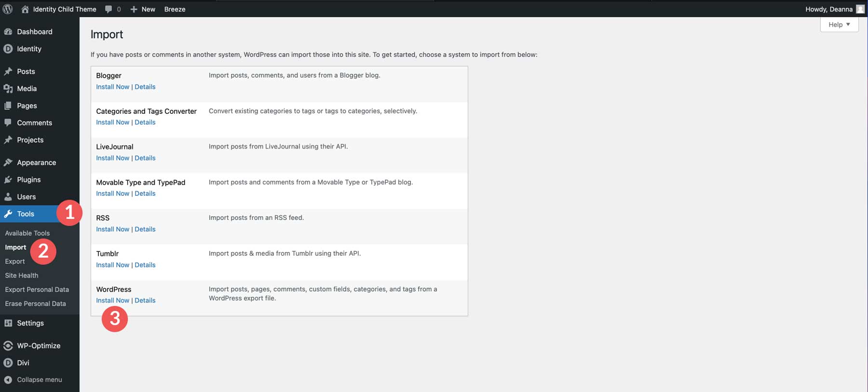Open the WP-Optimize menu label
Image resolution: width=868 pixels, height=392 pixels.
pyautogui.click(x=39, y=346)
